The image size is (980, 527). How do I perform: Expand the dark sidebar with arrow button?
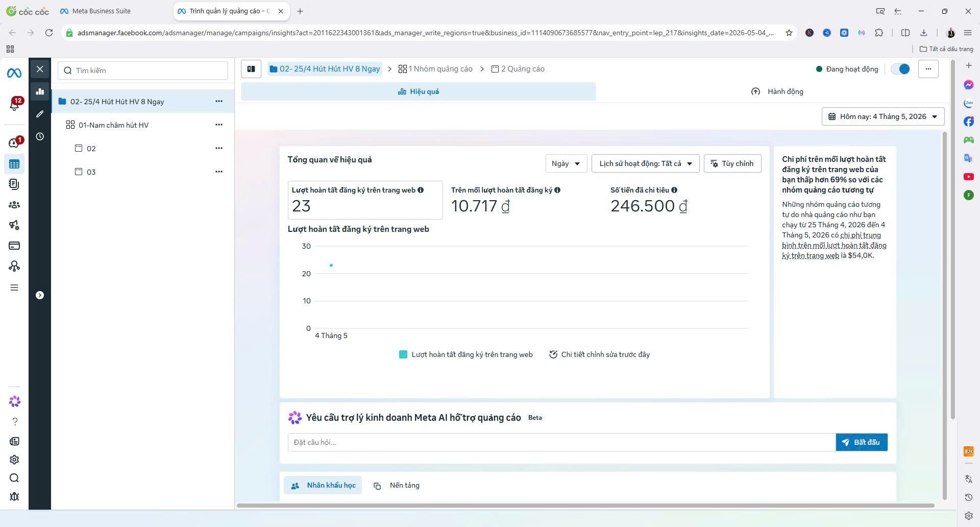coord(40,295)
